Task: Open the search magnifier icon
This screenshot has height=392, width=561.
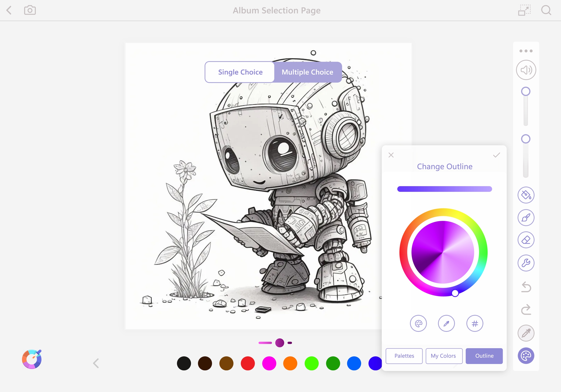Action: [x=546, y=10]
